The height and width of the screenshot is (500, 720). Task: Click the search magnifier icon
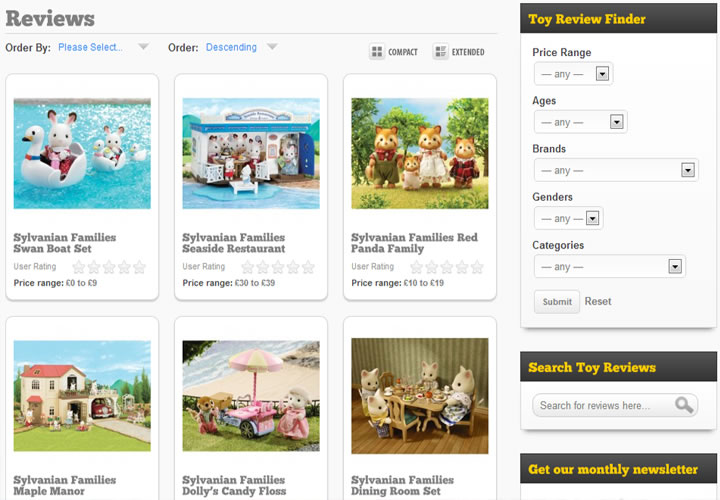coord(683,405)
